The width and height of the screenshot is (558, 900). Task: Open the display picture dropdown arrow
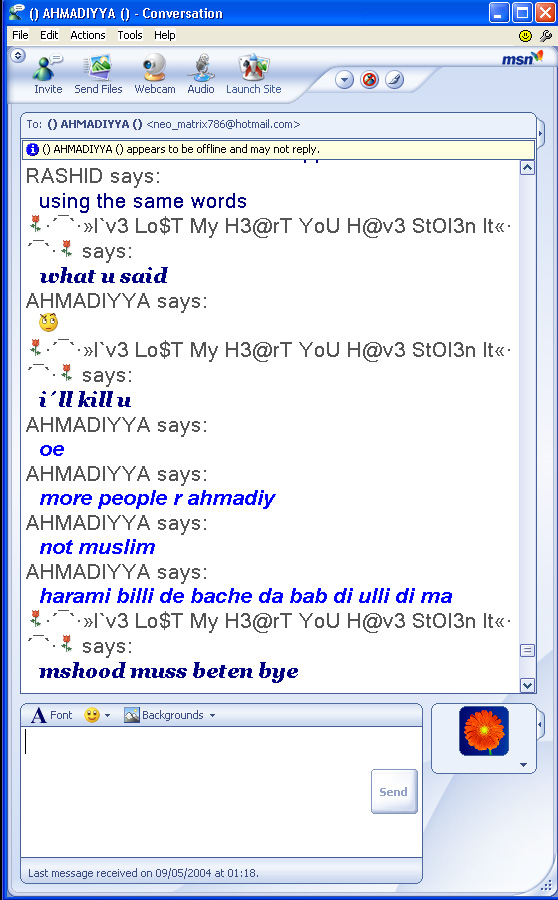click(523, 765)
